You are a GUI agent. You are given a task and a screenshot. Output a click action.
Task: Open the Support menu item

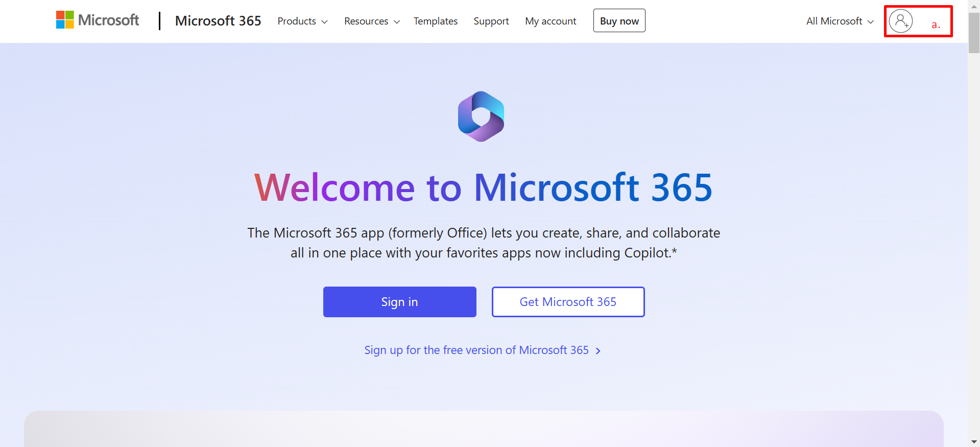click(x=491, y=21)
